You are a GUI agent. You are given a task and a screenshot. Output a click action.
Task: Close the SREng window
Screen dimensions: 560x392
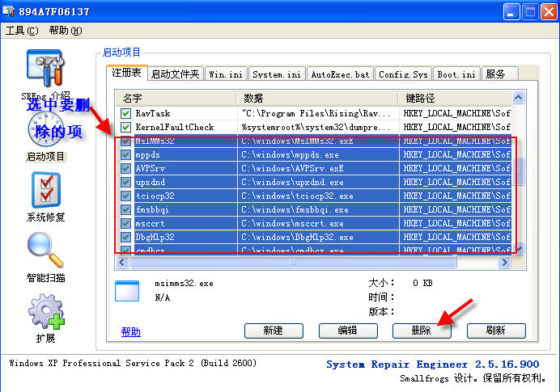(549, 12)
